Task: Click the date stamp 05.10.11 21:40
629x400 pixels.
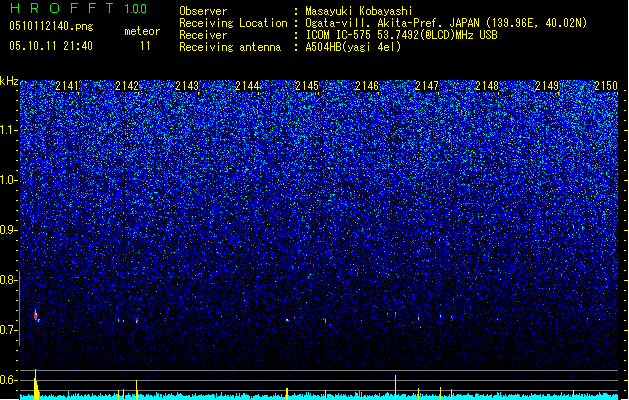Action: point(51,46)
